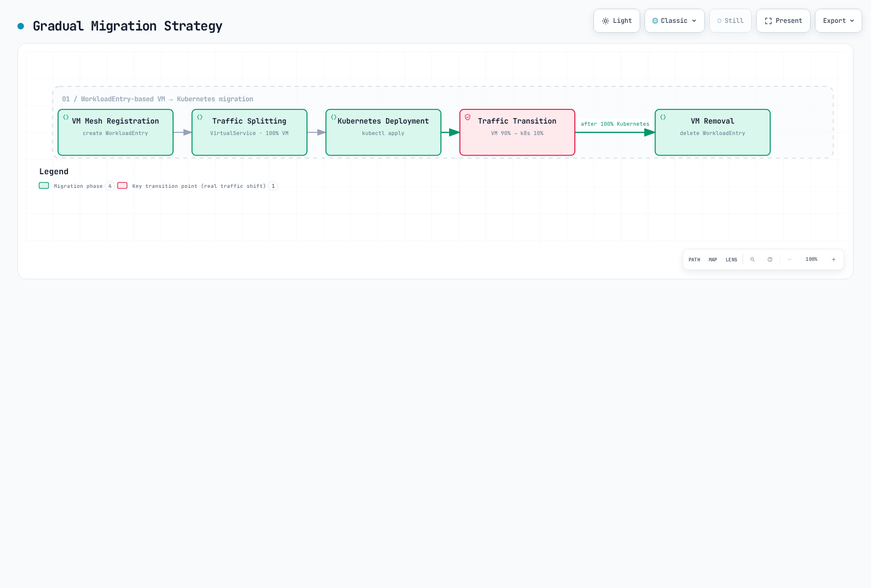Click the Key transition point count badge 1
Image resolution: width=871 pixels, height=588 pixels.
(x=273, y=186)
